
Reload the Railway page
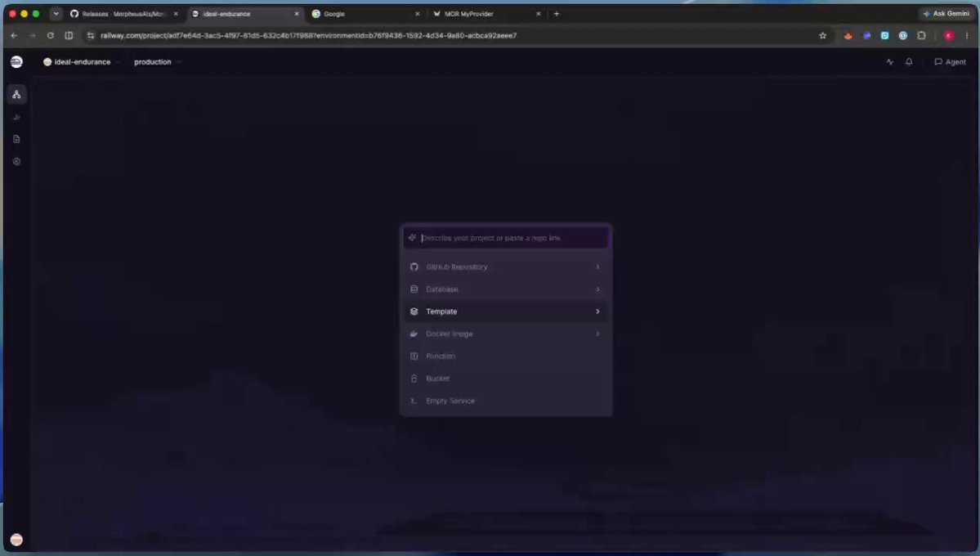[51, 36]
